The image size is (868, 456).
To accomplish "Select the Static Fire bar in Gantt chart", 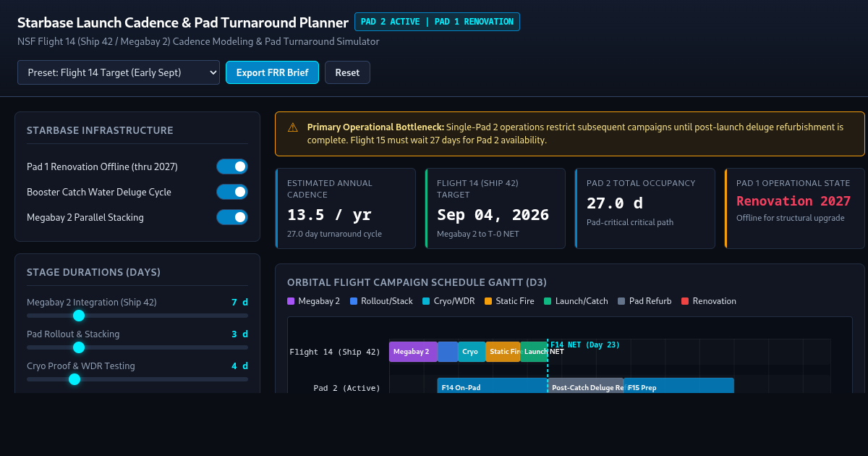I will pos(503,352).
